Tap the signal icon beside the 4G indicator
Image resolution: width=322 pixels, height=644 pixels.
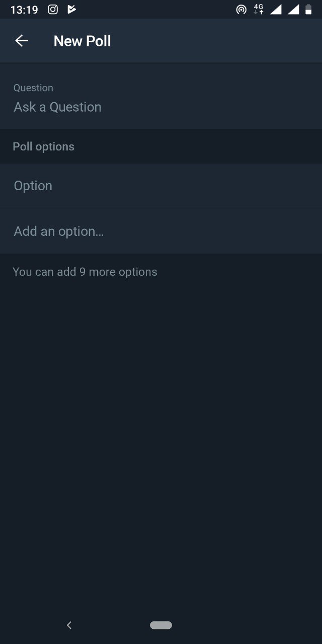click(x=276, y=9)
